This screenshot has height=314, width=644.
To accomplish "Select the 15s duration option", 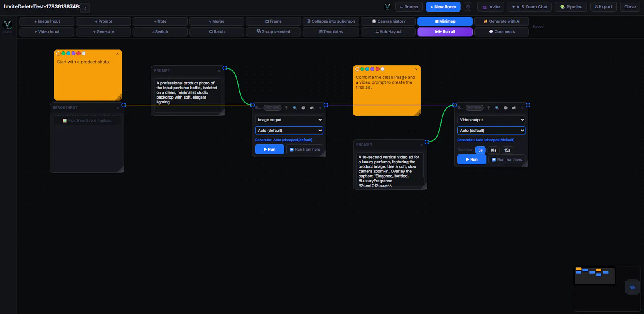I will click(507, 150).
